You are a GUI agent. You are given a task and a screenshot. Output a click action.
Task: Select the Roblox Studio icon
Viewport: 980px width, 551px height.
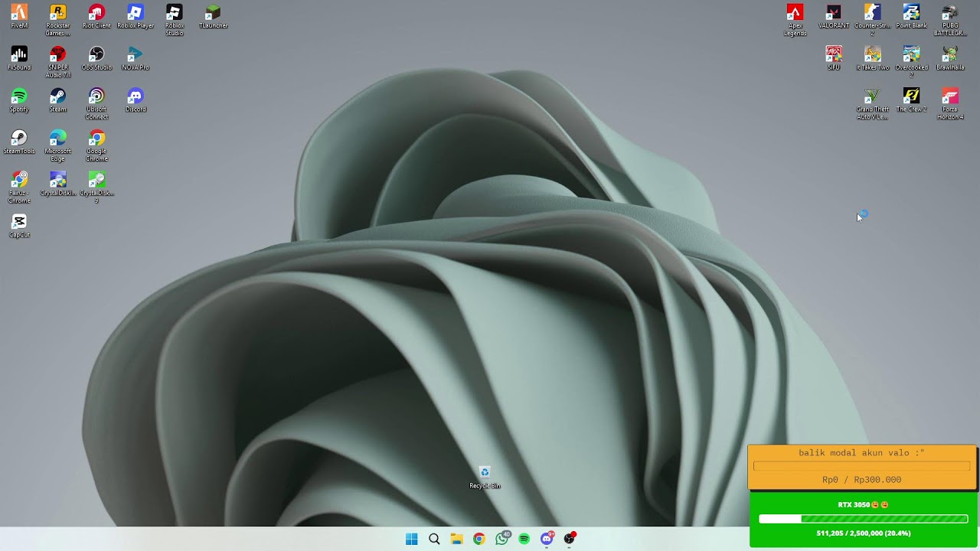click(175, 20)
